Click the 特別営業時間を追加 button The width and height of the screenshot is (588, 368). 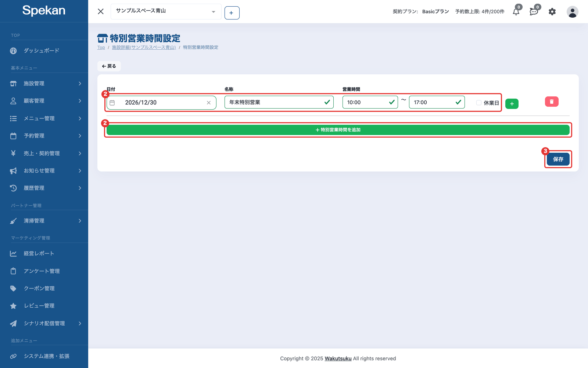click(338, 130)
